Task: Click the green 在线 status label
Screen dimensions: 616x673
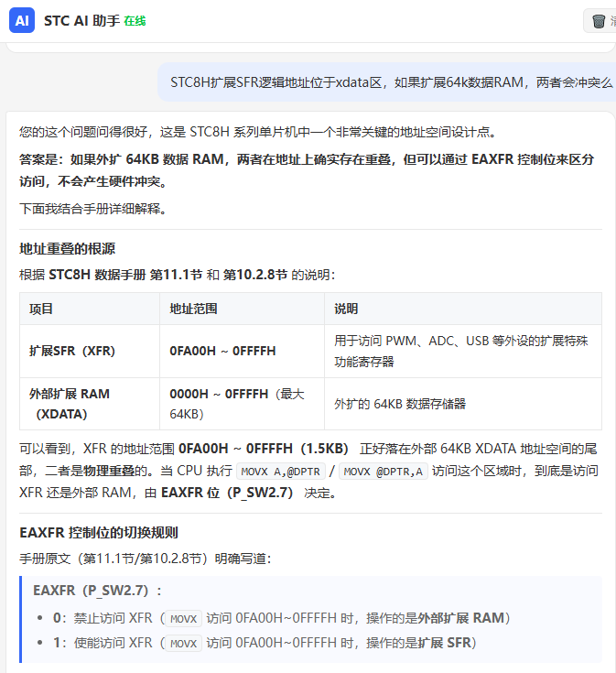Action: tap(135, 20)
